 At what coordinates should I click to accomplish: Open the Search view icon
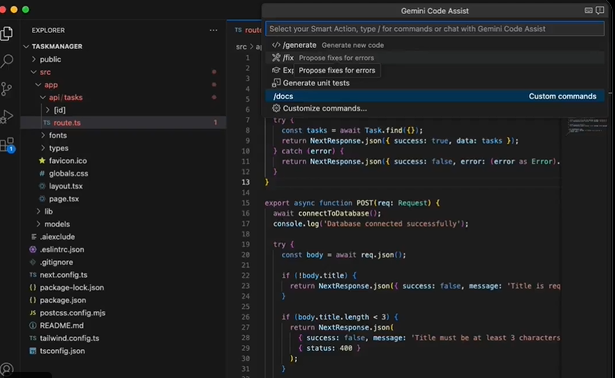[7, 61]
